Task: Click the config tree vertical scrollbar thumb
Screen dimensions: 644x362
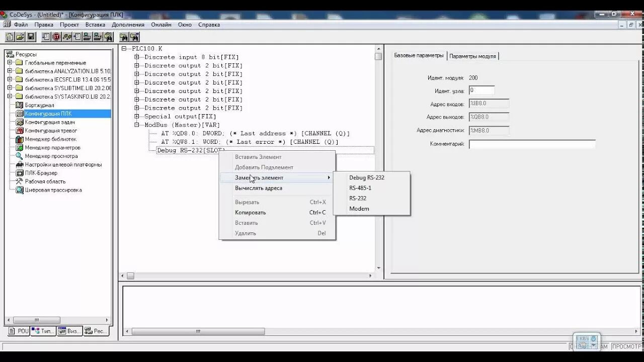Action: point(378,56)
